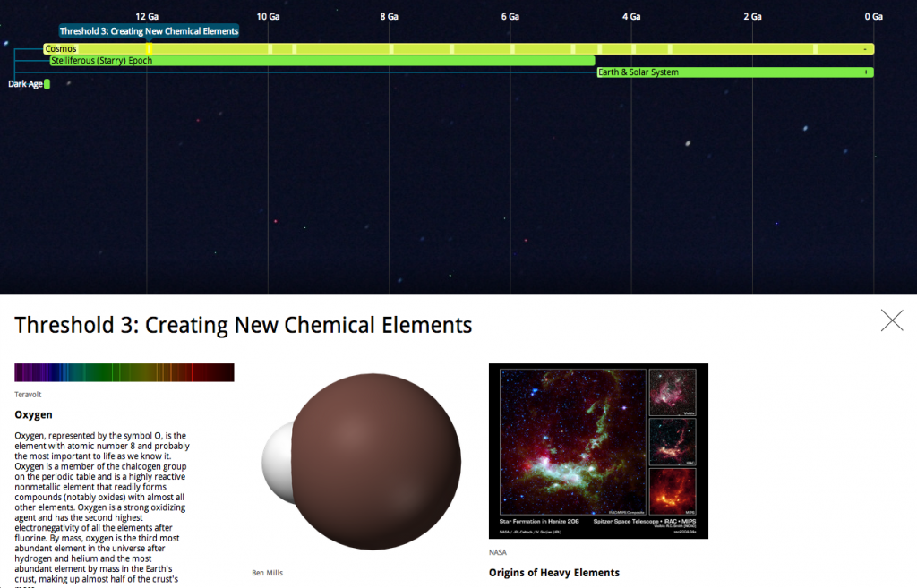The width and height of the screenshot is (917, 588).
Task: Click the Oxygen description paragraph
Action: pos(102,508)
